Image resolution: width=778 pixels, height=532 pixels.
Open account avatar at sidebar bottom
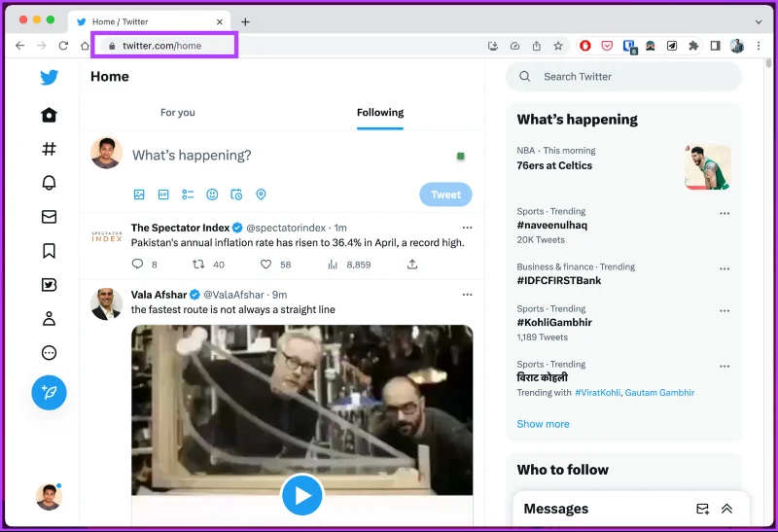[x=49, y=496]
